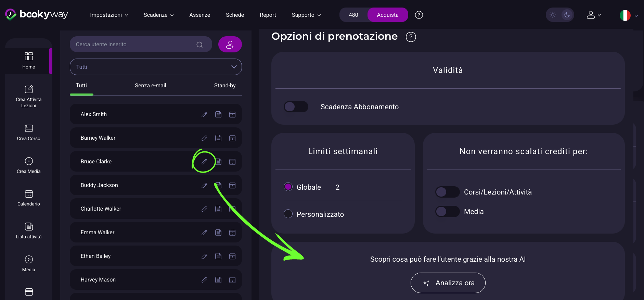
Task: Open the Impostazioni dropdown menu
Action: click(109, 15)
